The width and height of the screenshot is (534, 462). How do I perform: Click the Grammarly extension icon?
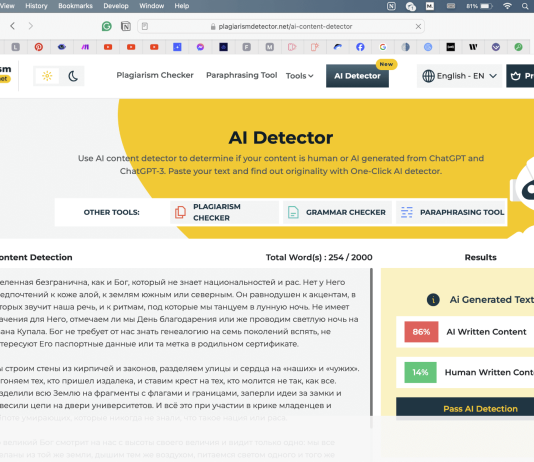pyautogui.click(x=107, y=26)
